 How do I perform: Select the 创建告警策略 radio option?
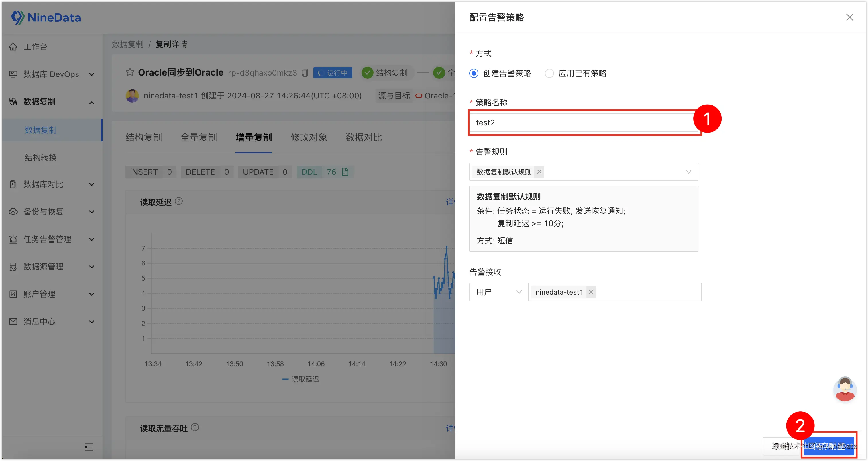click(474, 73)
